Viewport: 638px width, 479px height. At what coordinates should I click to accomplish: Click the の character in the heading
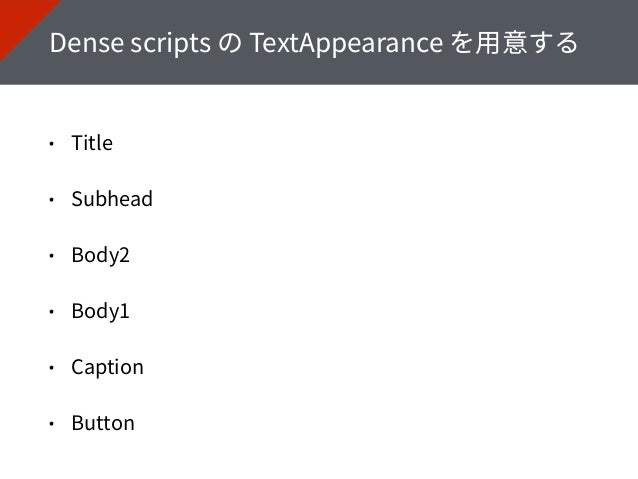point(230,43)
